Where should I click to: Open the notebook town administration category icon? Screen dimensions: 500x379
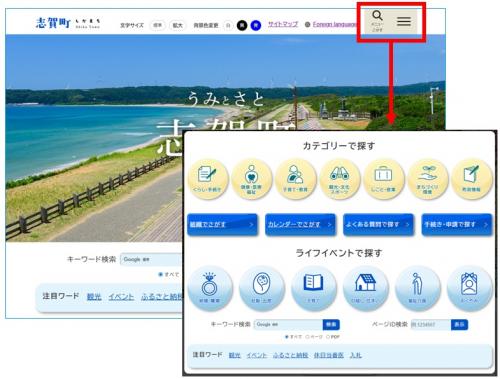[x=471, y=179]
